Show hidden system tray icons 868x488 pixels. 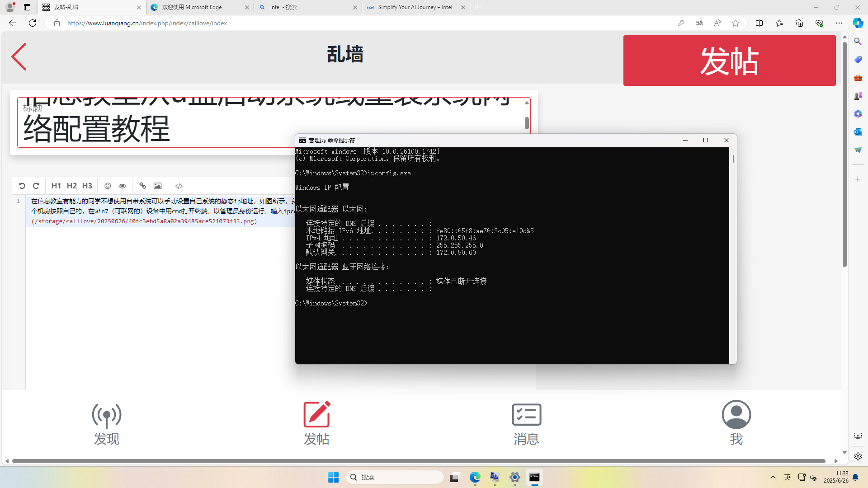tap(773, 477)
